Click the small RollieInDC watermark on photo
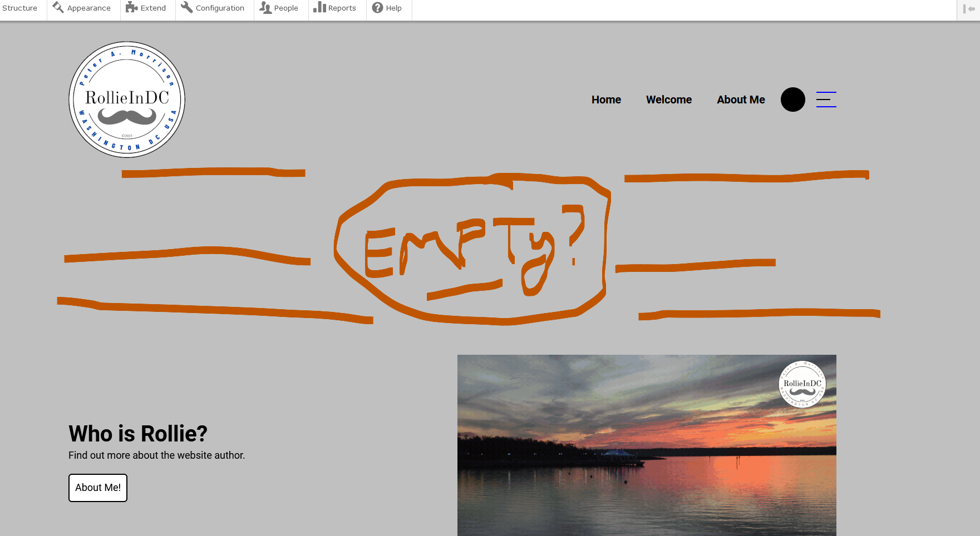Image resolution: width=980 pixels, height=536 pixels. (802, 384)
